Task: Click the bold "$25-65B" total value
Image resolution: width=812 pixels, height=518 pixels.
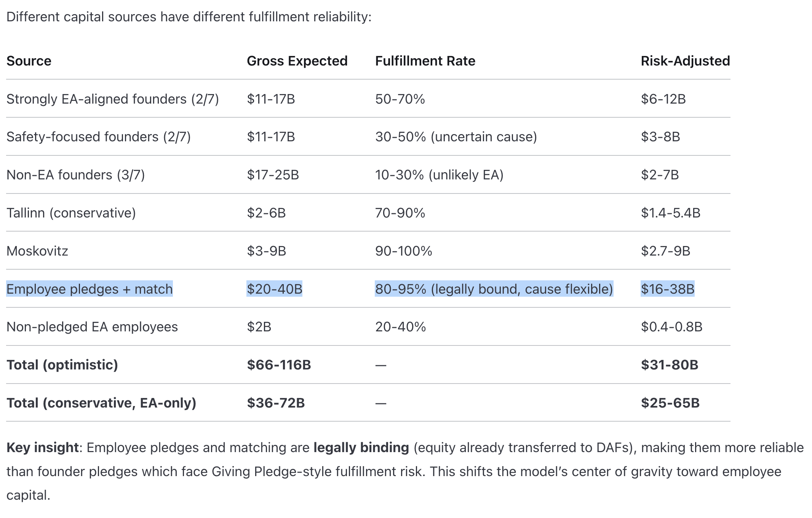Action: point(670,403)
